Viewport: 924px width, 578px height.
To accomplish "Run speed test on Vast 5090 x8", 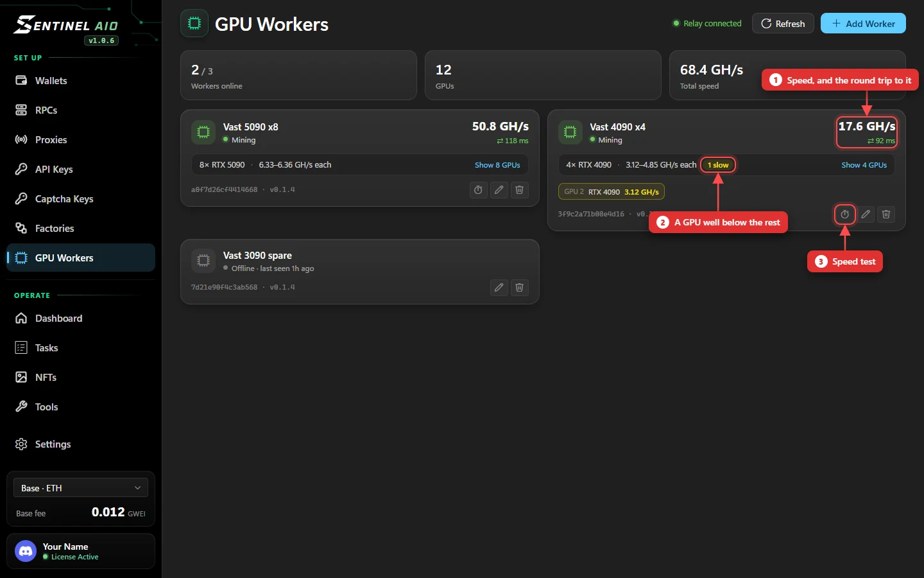I will 478,190.
